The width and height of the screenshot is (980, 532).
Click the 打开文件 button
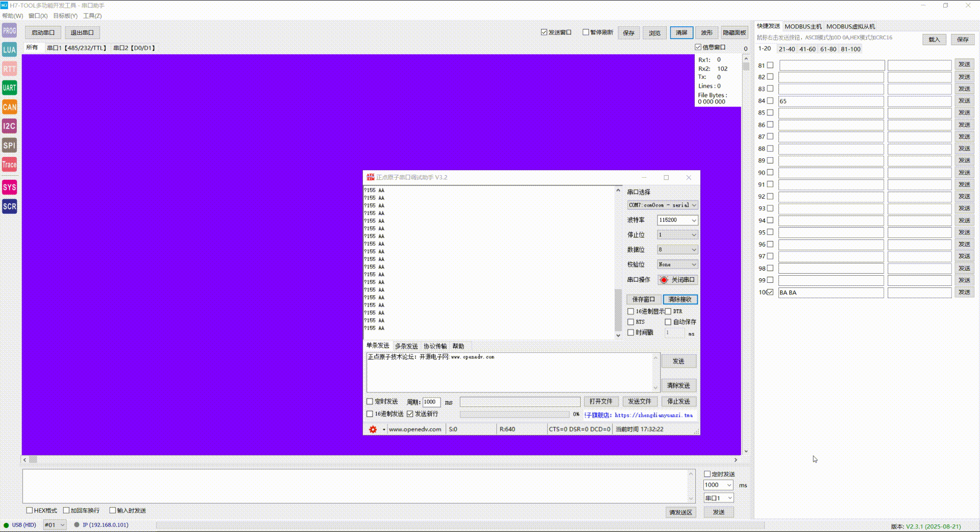601,401
